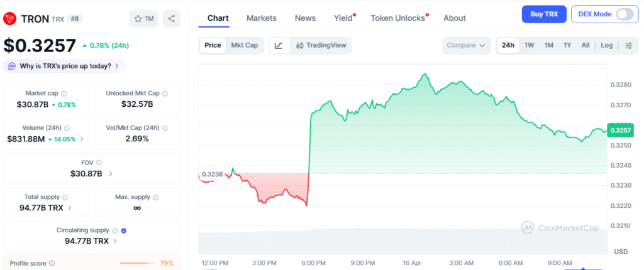This screenshot has height=270, width=644.
Task: Click info icon next to Circulating supply
Action: tap(115, 230)
